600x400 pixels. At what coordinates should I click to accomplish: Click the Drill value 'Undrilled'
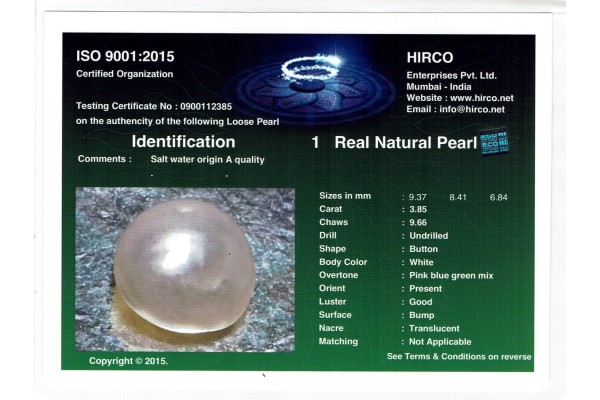click(x=429, y=236)
